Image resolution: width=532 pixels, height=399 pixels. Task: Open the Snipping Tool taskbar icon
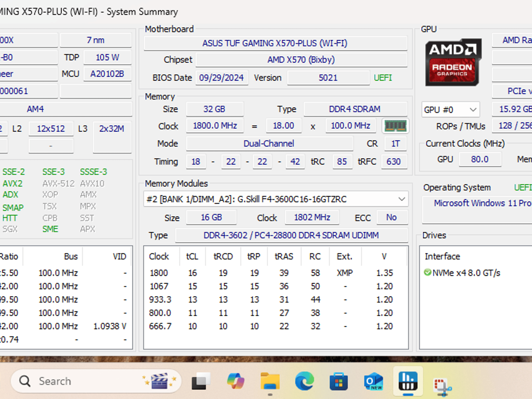pyautogui.click(x=442, y=386)
